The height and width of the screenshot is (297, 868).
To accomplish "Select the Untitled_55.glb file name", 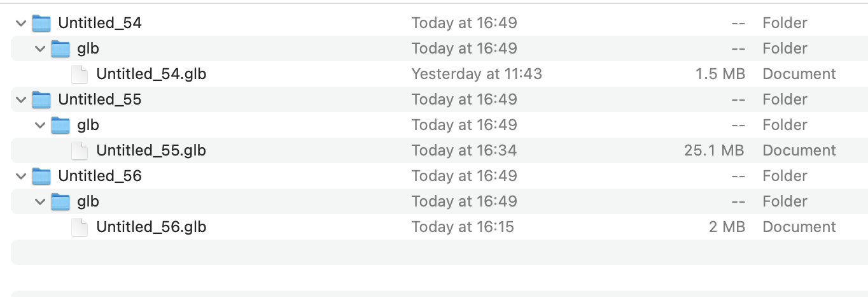I will [151, 151].
